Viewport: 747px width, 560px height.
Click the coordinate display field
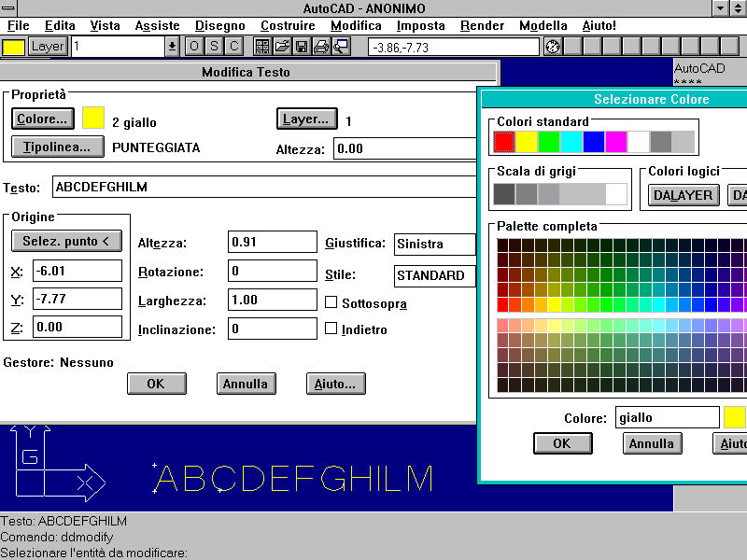pos(454,48)
